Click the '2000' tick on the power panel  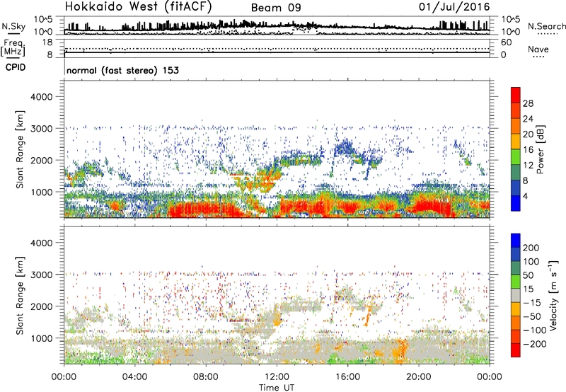(x=41, y=160)
